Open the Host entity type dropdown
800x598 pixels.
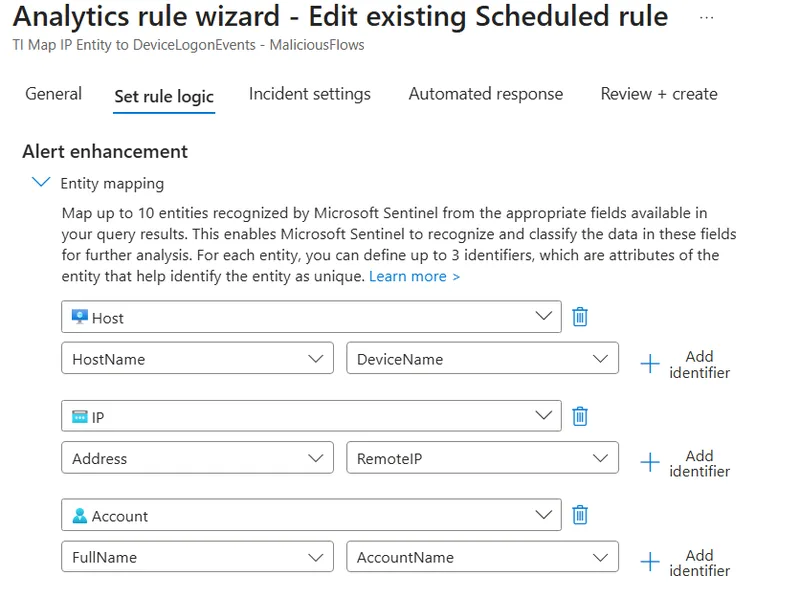click(x=311, y=317)
